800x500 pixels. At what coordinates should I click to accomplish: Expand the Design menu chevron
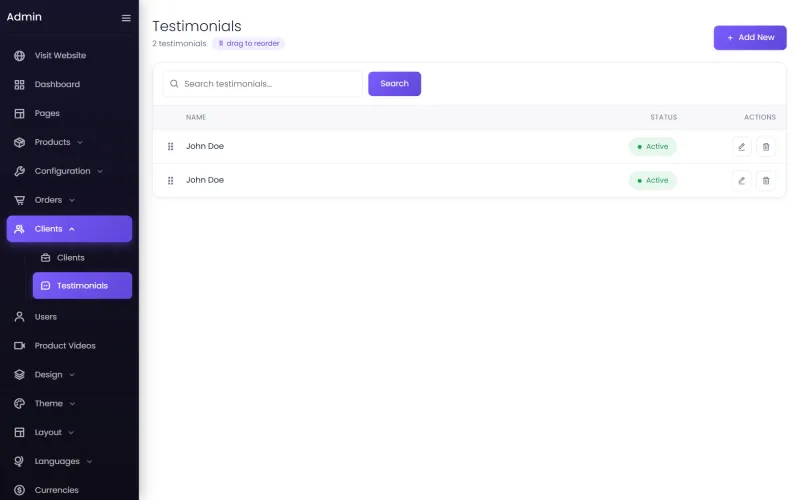pos(72,374)
